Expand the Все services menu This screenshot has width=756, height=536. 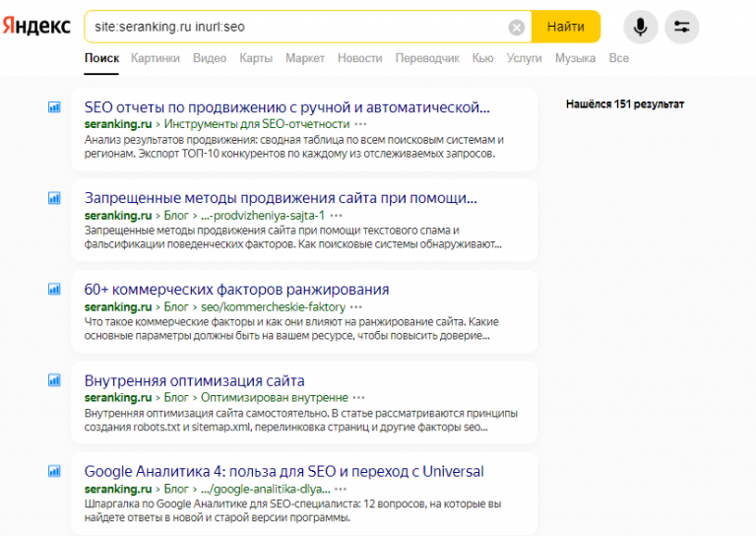618,58
